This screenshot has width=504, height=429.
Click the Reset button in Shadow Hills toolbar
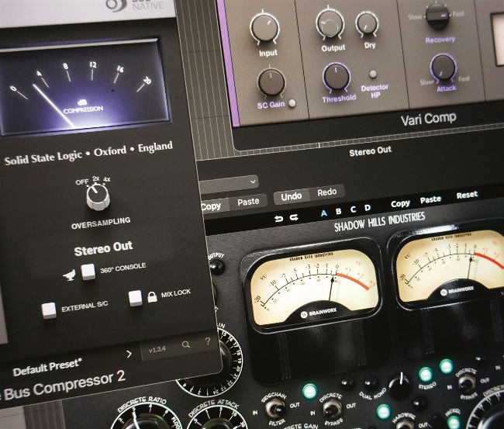[467, 195]
